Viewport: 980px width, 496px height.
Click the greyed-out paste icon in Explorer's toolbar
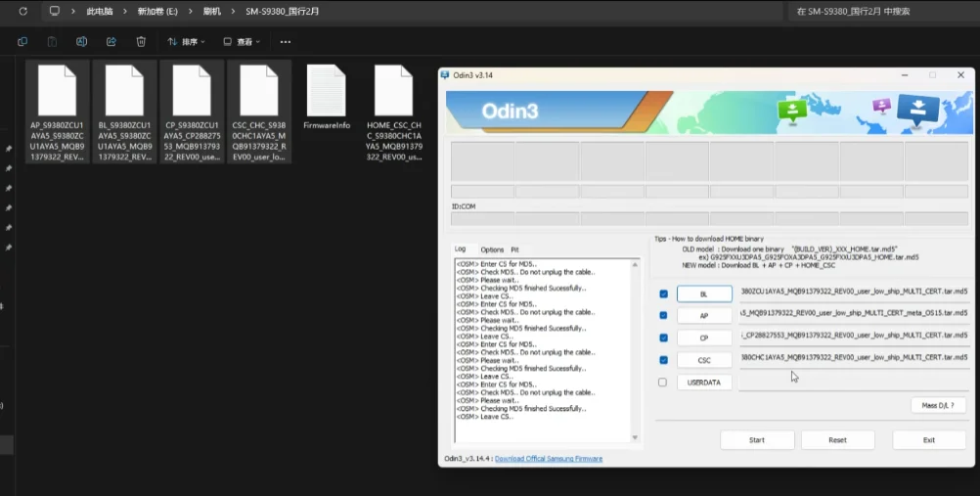tap(53, 41)
